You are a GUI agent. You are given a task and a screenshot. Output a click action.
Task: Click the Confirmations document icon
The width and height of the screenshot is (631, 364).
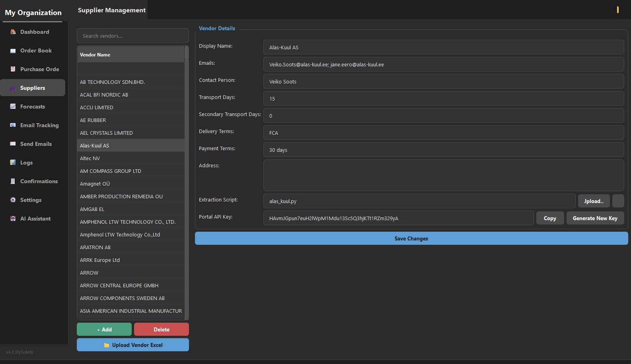coord(13,181)
